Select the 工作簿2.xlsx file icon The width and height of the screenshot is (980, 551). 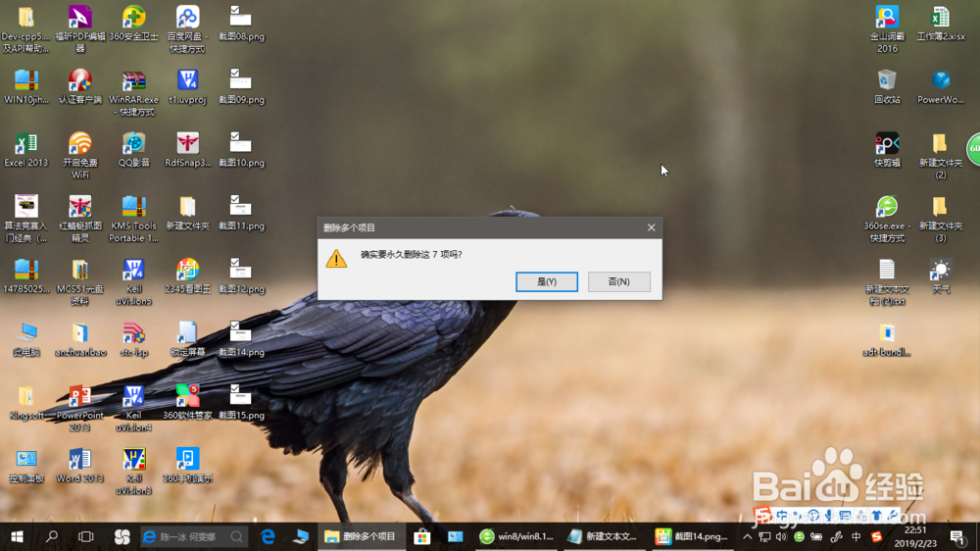pos(941,24)
